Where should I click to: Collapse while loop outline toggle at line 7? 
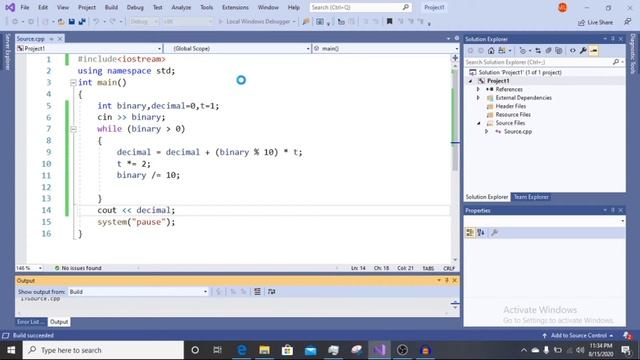[73, 129]
